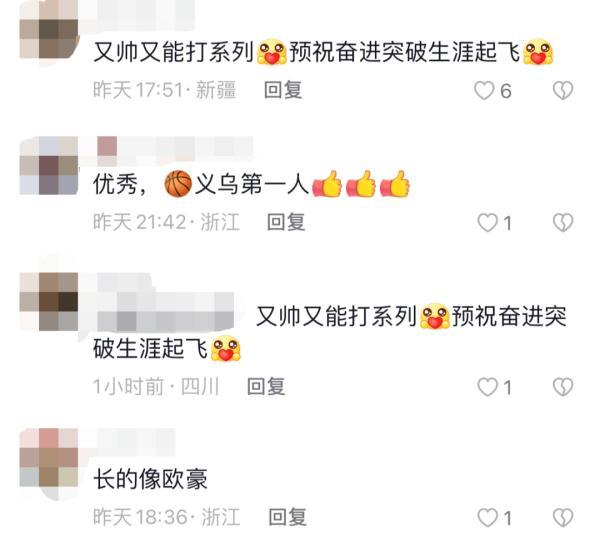Open avatar of 义乌第一人 commenter
The width and height of the screenshot is (600, 542).
click(49, 165)
